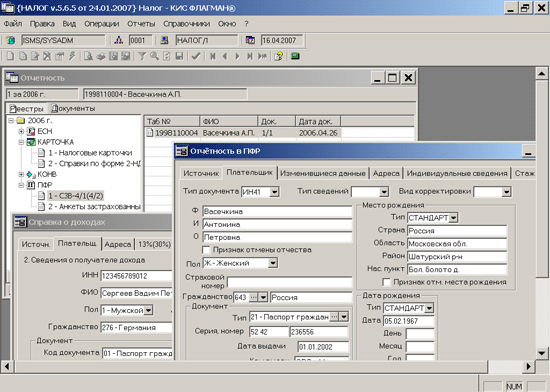This screenshot has width=550, height=392.
Task: Click the organization icon beside 0001
Action: click(119, 40)
